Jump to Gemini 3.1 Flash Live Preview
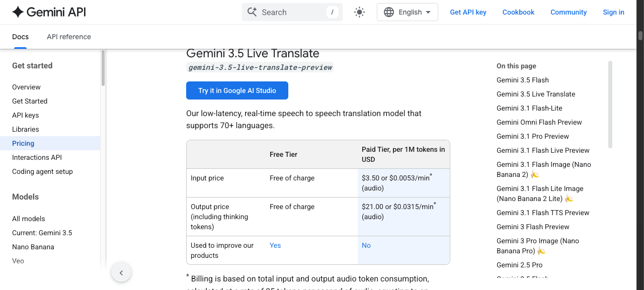The image size is (644, 290). 543,150
